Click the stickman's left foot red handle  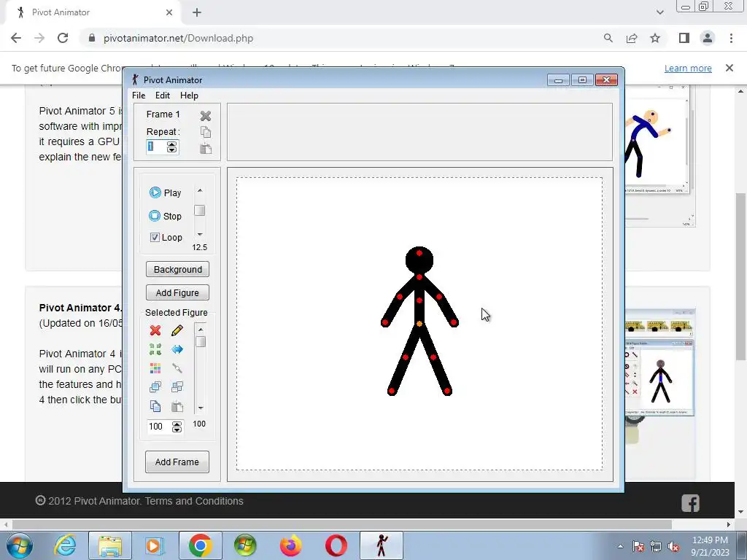392,392
